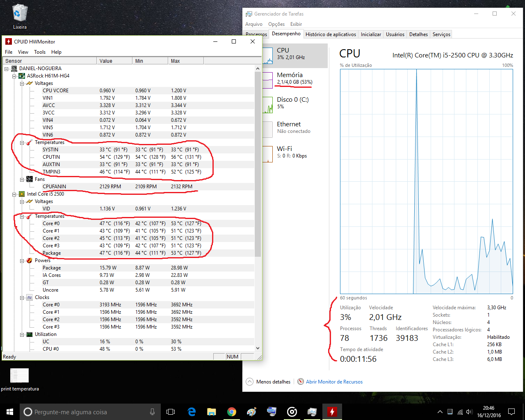Open the clock showing 20:46
The width and height of the screenshot is (525, 420).
[488, 412]
